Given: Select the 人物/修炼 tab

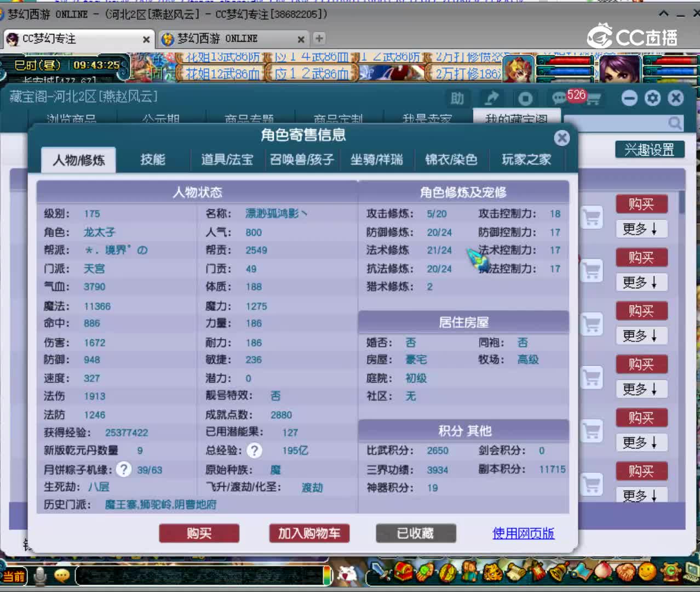Looking at the screenshot, I should click(x=79, y=160).
